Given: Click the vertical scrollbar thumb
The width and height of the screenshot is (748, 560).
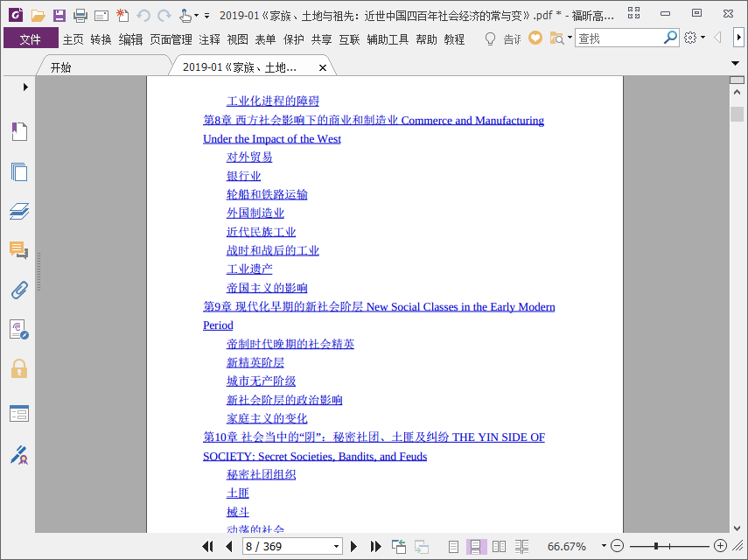Looking at the screenshot, I should (x=737, y=114).
